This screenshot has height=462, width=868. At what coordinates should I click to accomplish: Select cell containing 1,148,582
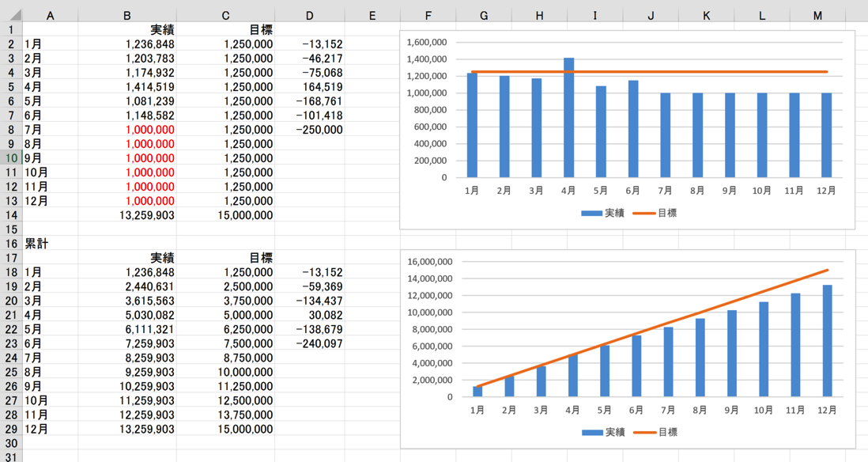pos(127,116)
